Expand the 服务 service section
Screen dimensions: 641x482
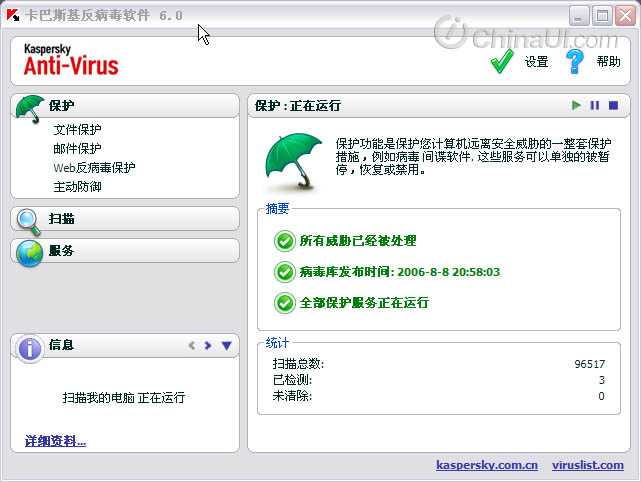125,251
